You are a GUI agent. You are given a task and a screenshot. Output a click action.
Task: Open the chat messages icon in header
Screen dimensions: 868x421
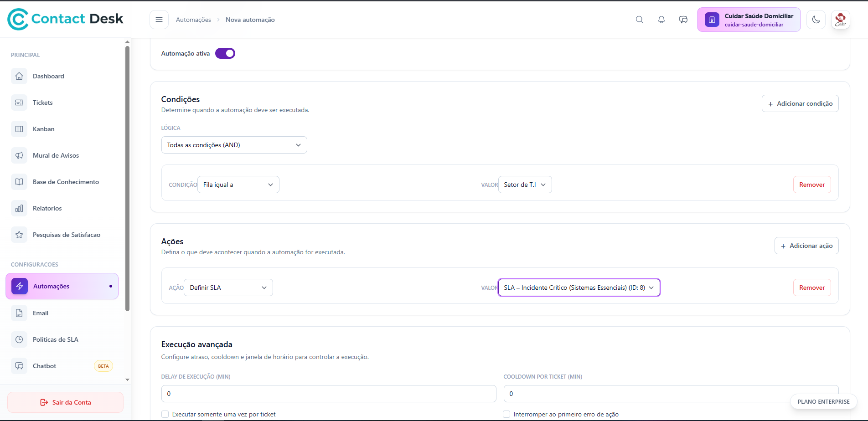pos(683,20)
